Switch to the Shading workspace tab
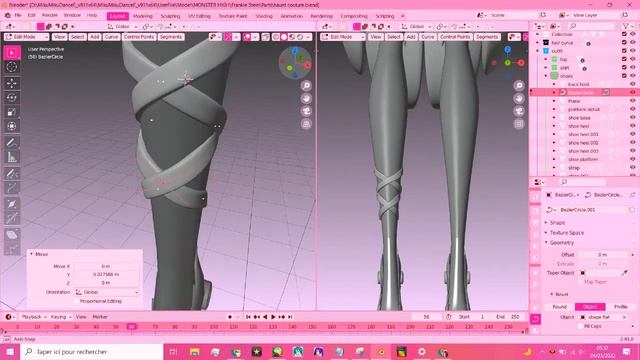 pyautogui.click(x=264, y=16)
